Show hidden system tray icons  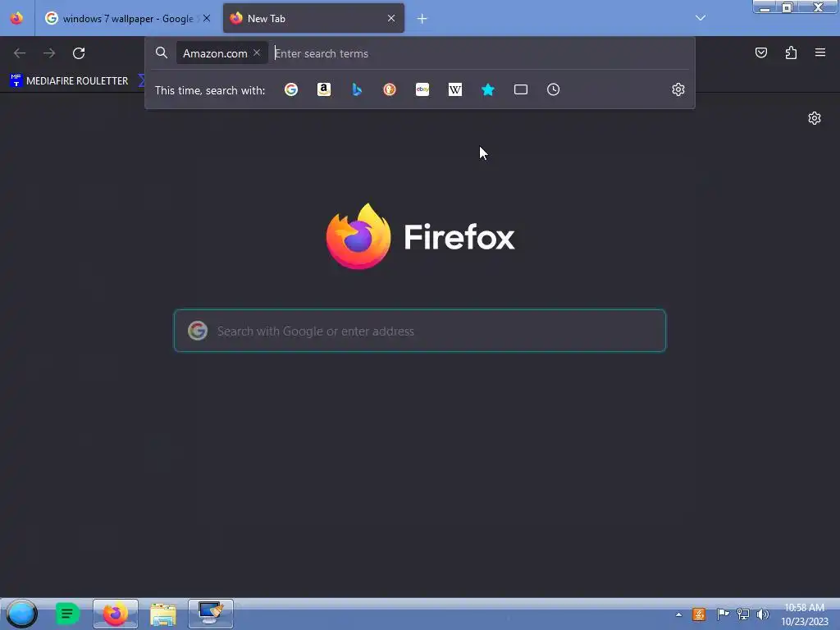point(678,614)
